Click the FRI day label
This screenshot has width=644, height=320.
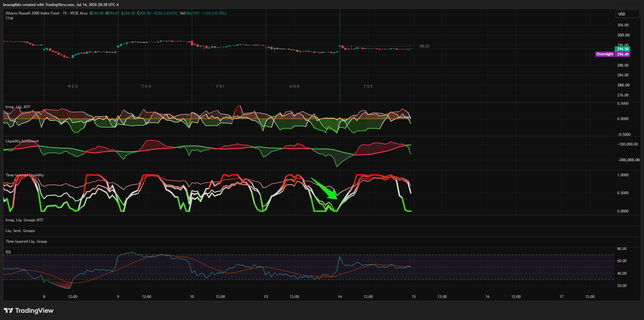coord(220,86)
